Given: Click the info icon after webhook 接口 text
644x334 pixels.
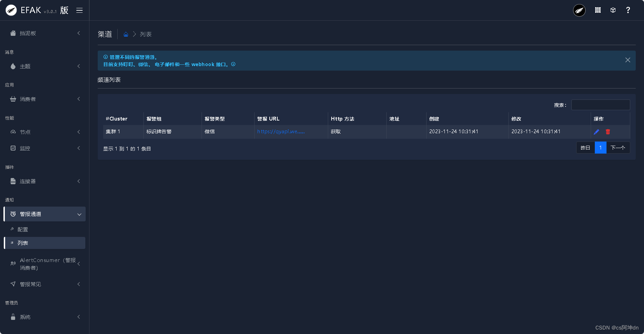Looking at the screenshot, I should [x=233, y=64].
